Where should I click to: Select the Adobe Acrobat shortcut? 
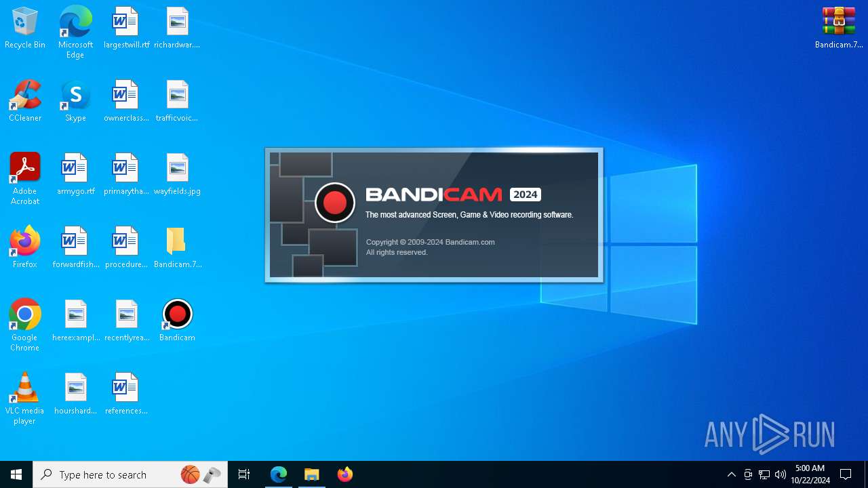25,179
